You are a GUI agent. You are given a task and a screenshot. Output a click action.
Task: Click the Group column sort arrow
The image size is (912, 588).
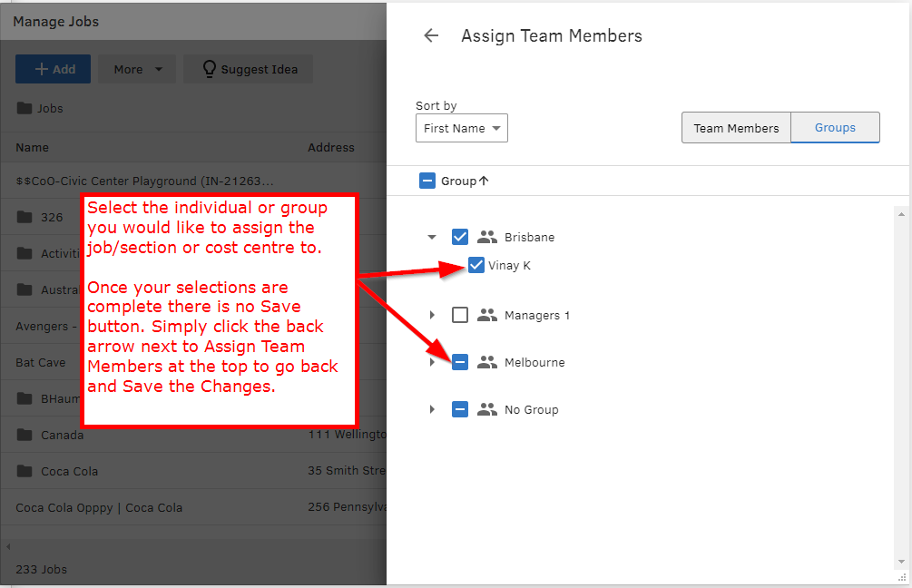484,181
